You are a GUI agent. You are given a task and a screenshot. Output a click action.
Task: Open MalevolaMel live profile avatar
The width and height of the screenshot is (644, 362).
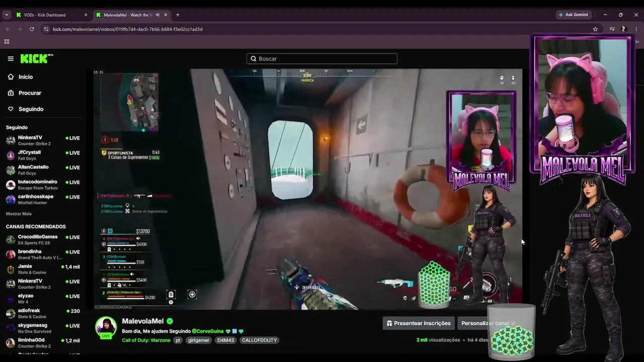coord(106,328)
